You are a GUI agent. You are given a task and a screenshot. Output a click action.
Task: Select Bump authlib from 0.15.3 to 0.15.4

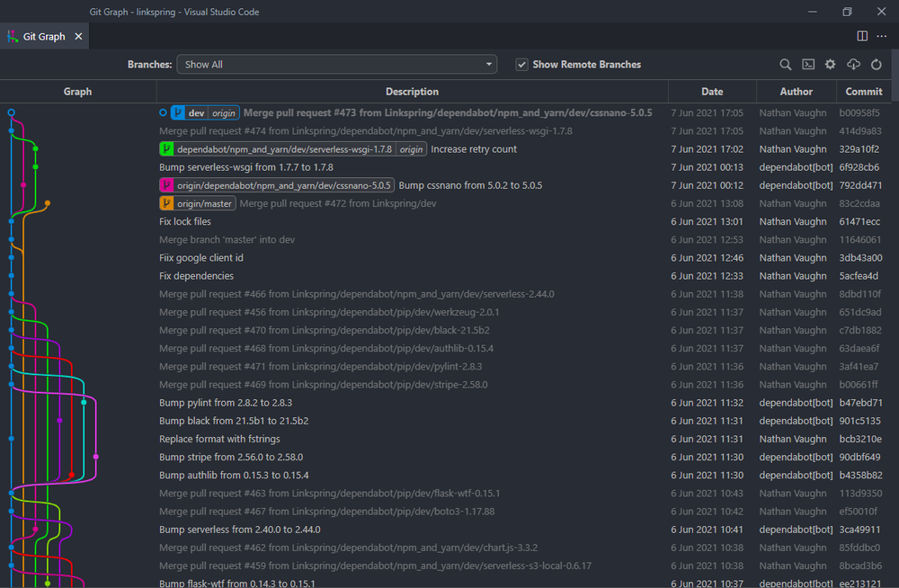[234, 476]
